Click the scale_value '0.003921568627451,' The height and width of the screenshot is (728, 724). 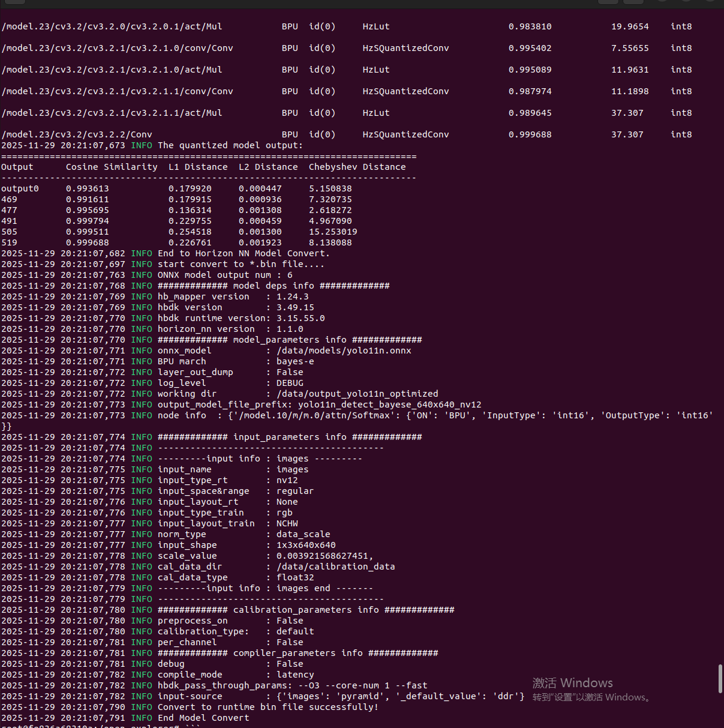325,556
